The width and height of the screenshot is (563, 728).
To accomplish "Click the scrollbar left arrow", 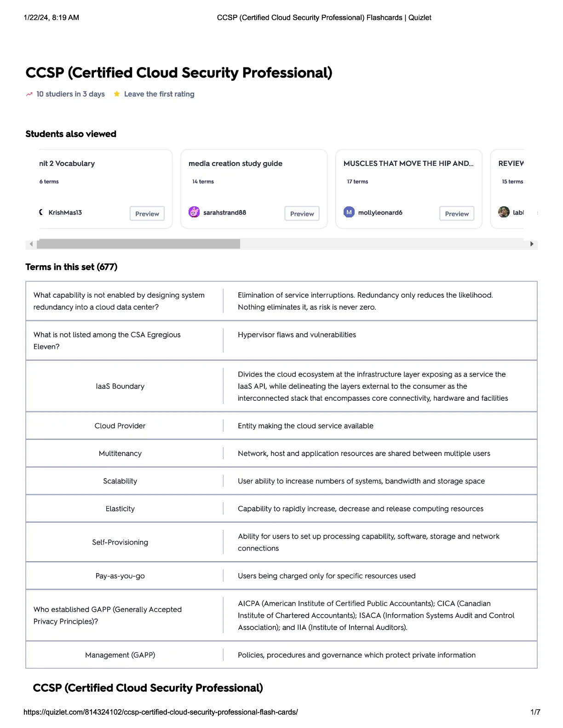I will tap(31, 244).
